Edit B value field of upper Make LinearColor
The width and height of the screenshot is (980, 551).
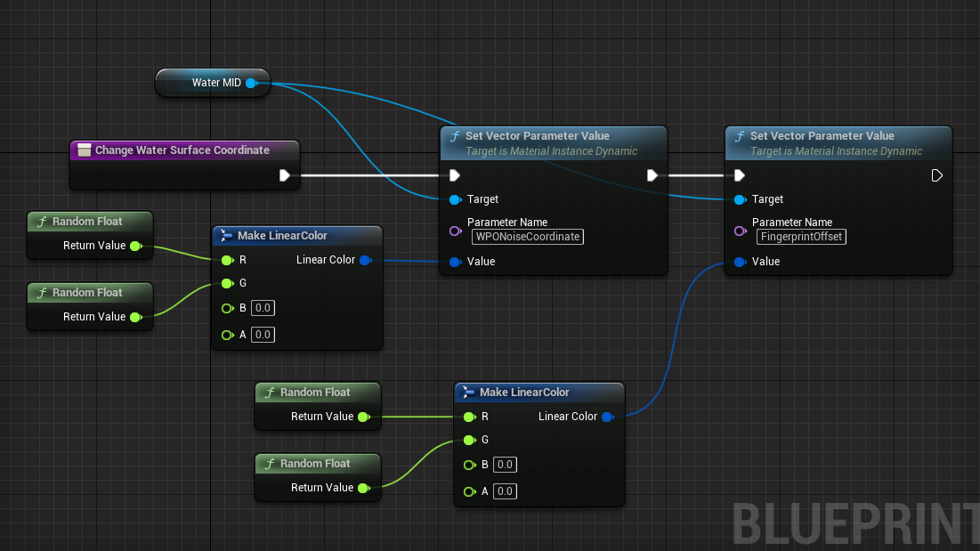tap(263, 308)
